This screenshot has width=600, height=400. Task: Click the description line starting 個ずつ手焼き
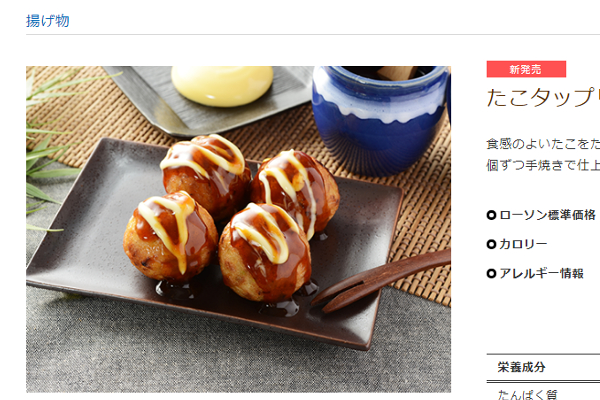pyautogui.click(x=543, y=165)
